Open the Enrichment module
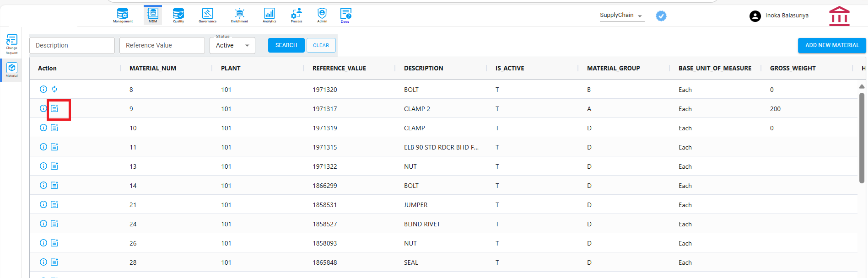Screen dimensions: 868x278 [239, 15]
